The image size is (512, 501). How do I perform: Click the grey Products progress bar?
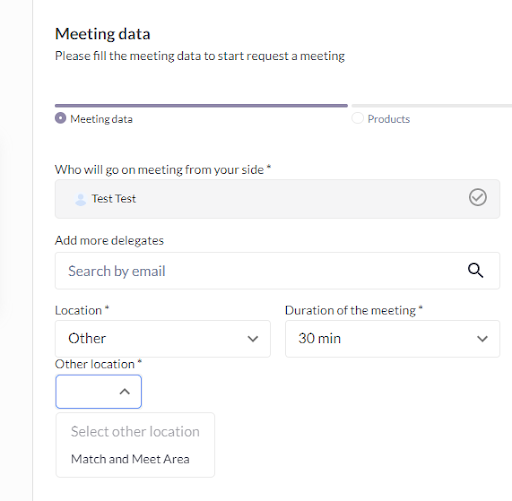[x=432, y=106]
